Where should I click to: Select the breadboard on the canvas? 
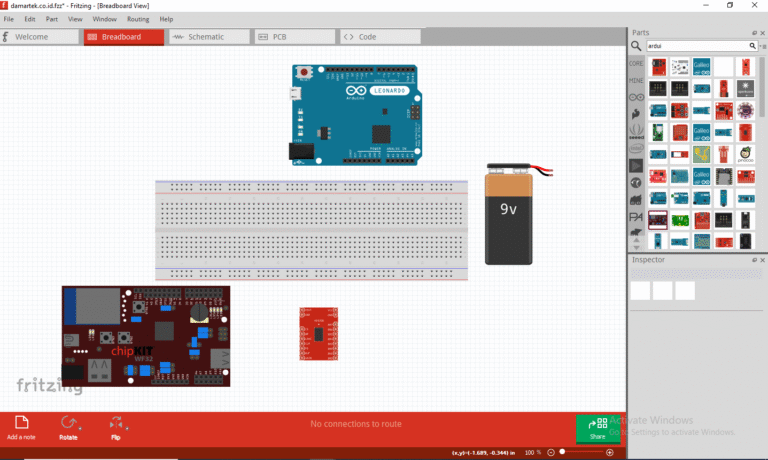312,230
